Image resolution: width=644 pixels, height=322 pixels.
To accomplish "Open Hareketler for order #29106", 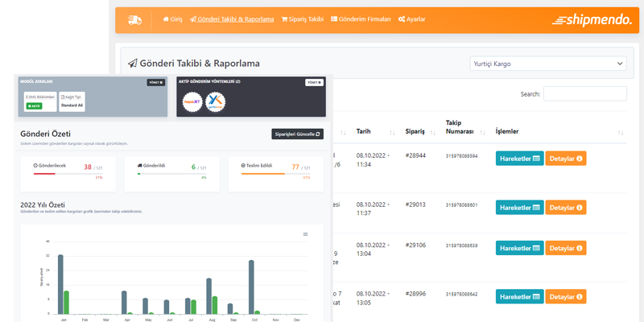I will click(x=519, y=248).
